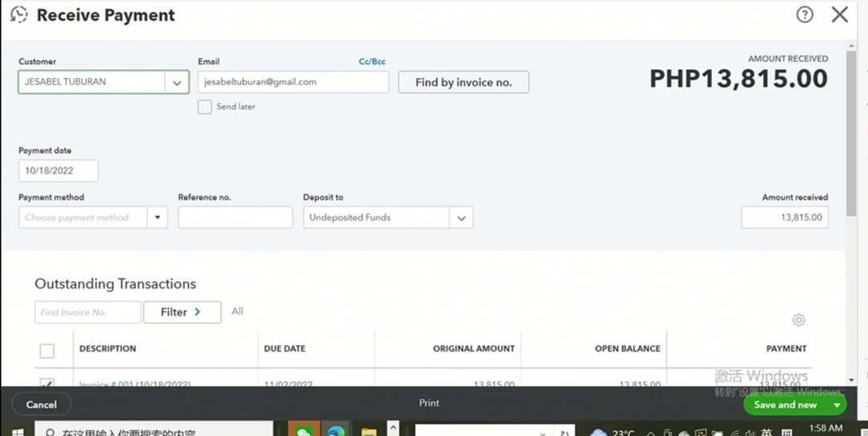868x436 pixels.
Task: Click the Windows taskbar search box
Action: point(154,430)
